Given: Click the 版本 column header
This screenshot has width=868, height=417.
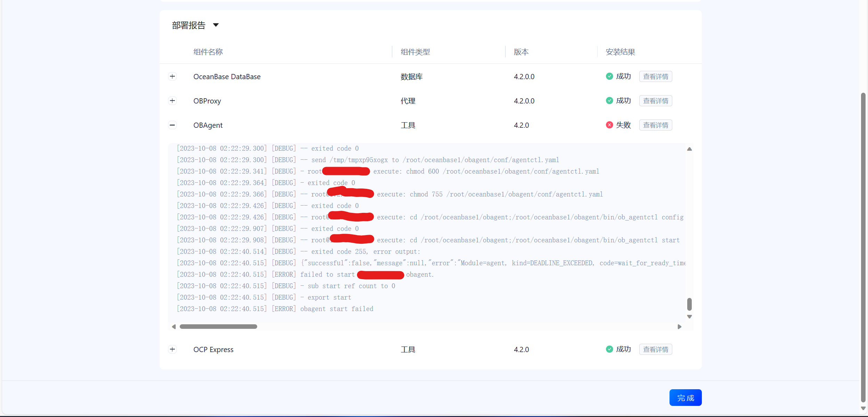Looking at the screenshot, I should click(521, 52).
